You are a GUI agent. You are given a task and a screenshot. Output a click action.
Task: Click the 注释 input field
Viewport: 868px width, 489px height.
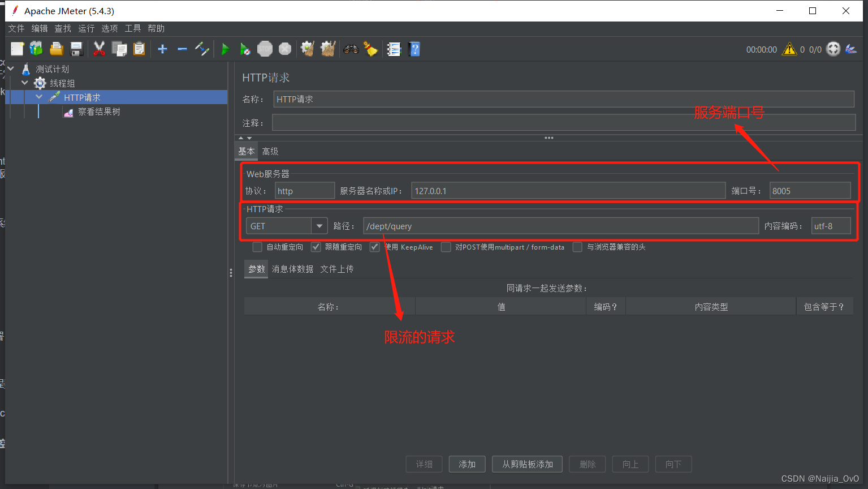coord(564,122)
